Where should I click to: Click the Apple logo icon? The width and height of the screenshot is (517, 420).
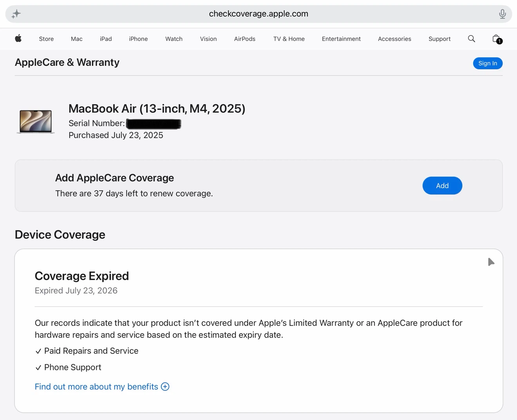18,38
